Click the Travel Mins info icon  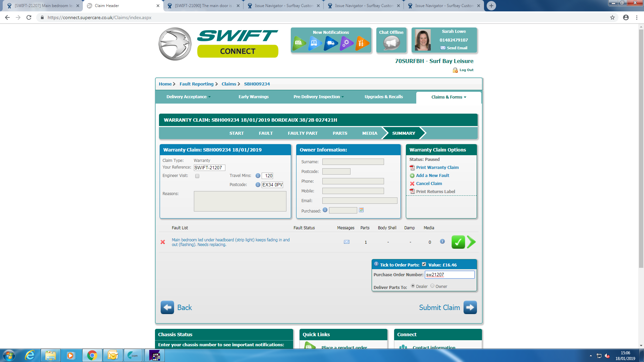coord(258,176)
